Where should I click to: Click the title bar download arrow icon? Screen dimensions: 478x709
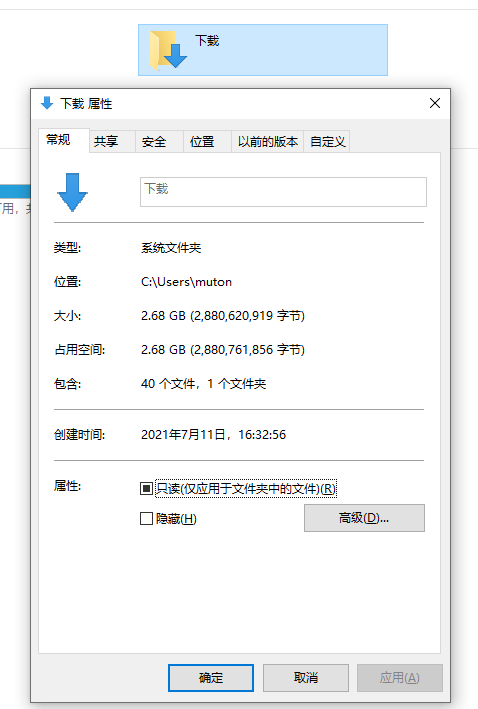click(x=47, y=103)
